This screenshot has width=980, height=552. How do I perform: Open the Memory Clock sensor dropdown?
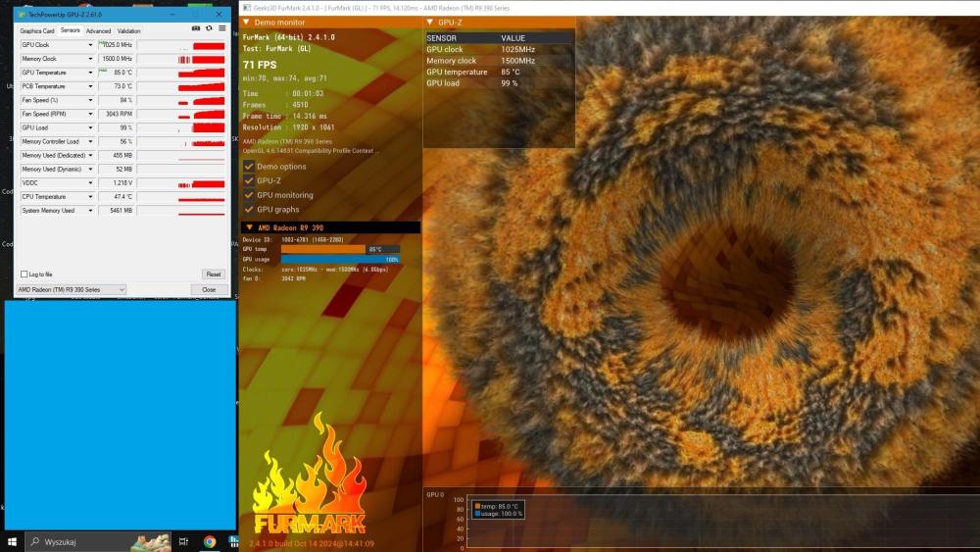point(90,59)
